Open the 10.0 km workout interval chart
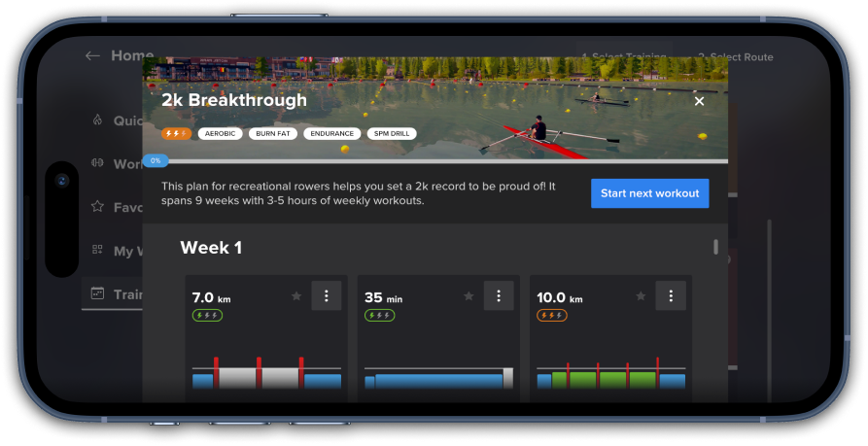868x446 pixels. pos(611,373)
